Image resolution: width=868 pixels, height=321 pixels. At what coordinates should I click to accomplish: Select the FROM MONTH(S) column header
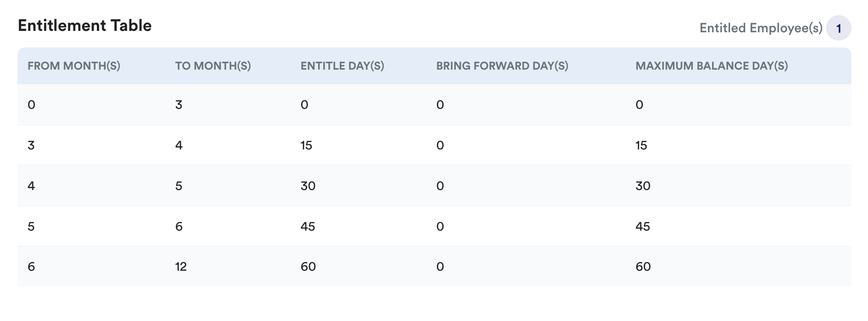[x=74, y=66]
